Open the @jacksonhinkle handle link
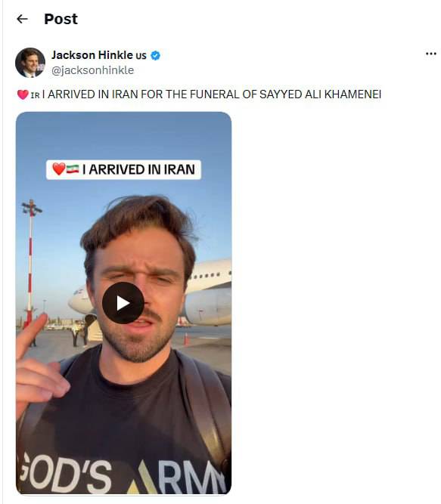 [x=92, y=70]
